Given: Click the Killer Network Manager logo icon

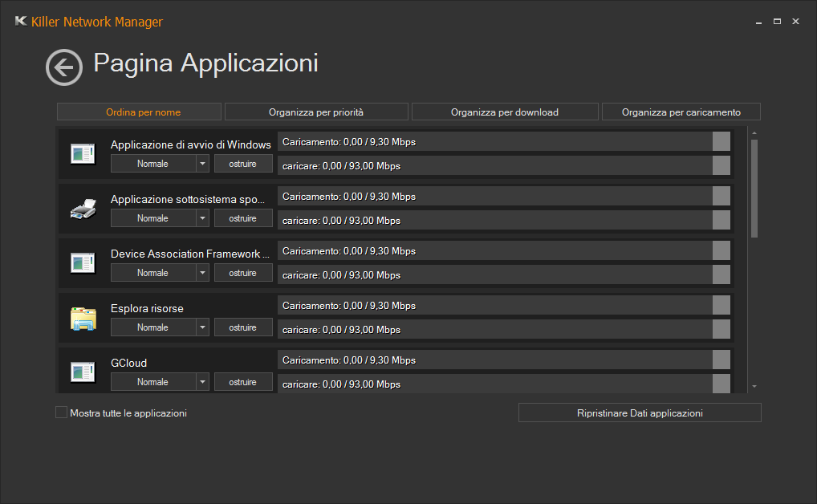Looking at the screenshot, I should click(21, 22).
